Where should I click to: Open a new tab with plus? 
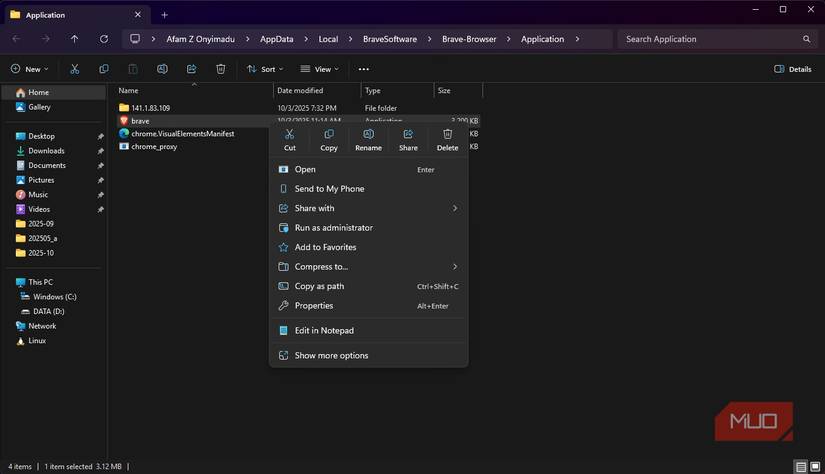pyautogui.click(x=164, y=15)
